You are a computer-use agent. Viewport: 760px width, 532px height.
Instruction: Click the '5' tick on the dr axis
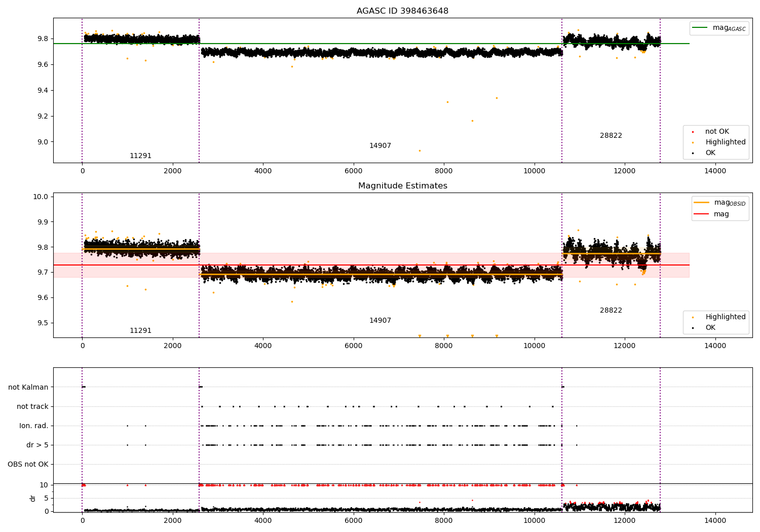click(x=46, y=499)
